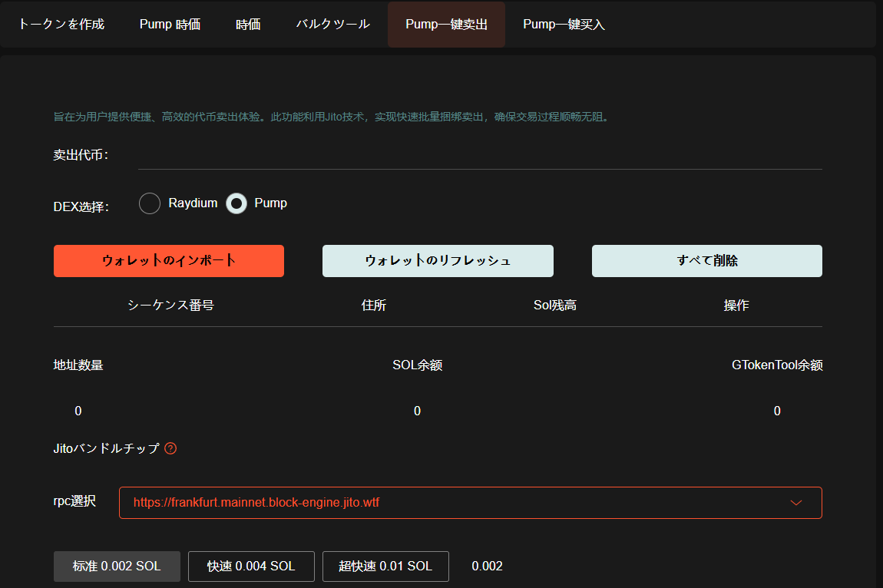The width and height of the screenshot is (883, 588).
Task: Switch to the Pump一键买入 tab
Action: click(x=564, y=25)
